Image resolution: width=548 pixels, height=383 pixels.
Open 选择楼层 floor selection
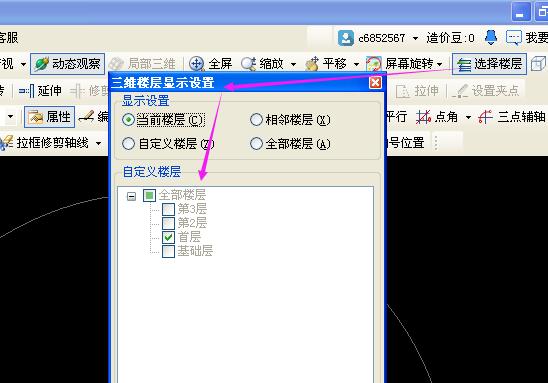tap(489, 64)
